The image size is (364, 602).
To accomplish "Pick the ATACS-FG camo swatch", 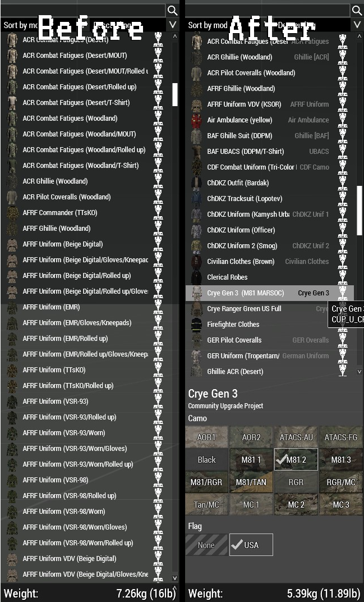I will pos(340,437).
